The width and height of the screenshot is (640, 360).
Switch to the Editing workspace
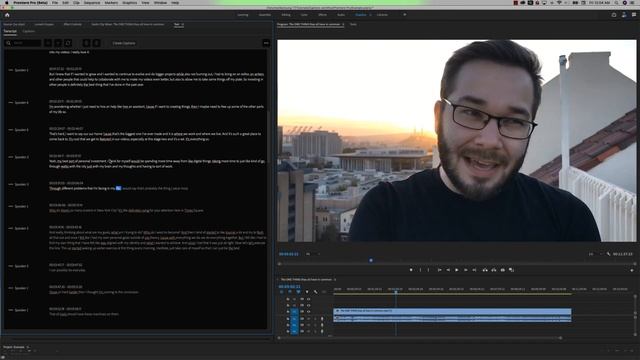(x=286, y=15)
